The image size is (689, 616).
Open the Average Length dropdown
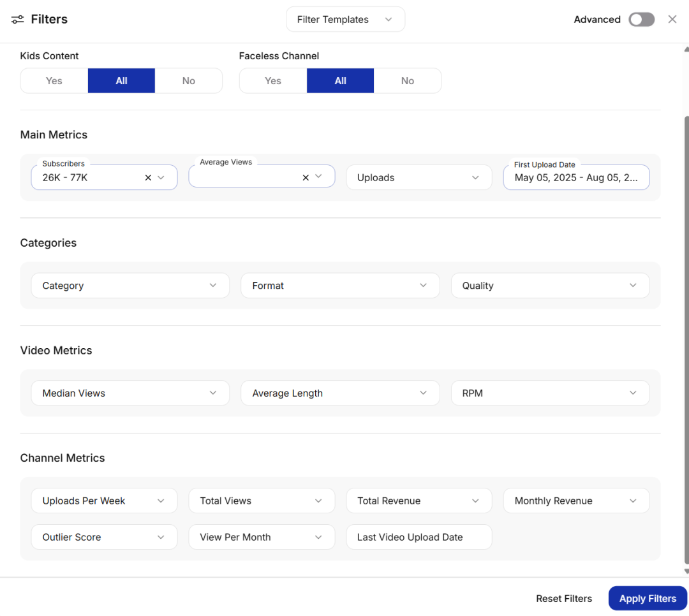coord(340,393)
